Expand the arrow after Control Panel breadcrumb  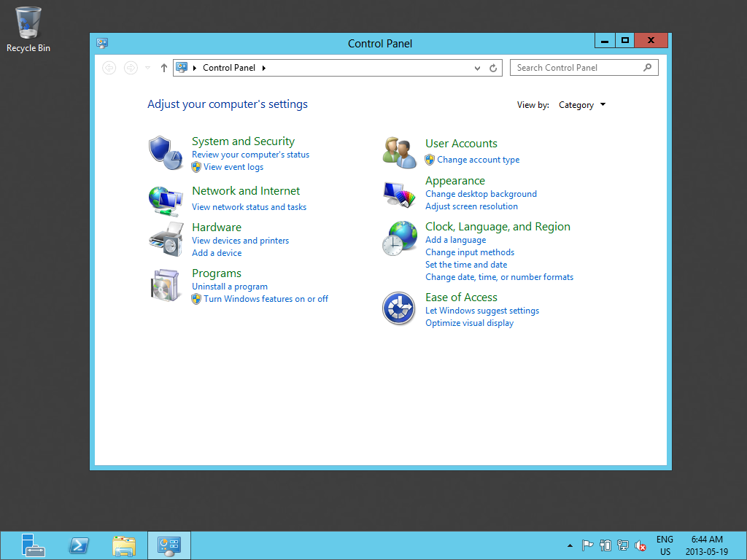(x=264, y=68)
